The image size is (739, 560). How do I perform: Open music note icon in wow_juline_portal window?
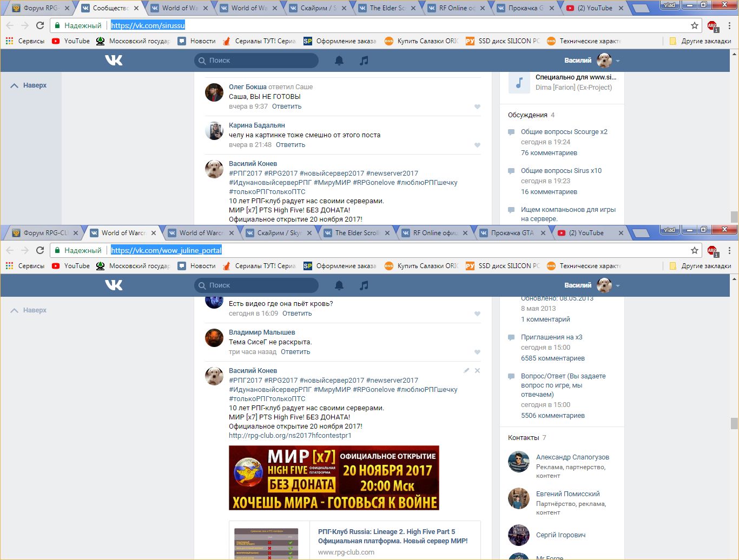(x=364, y=285)
